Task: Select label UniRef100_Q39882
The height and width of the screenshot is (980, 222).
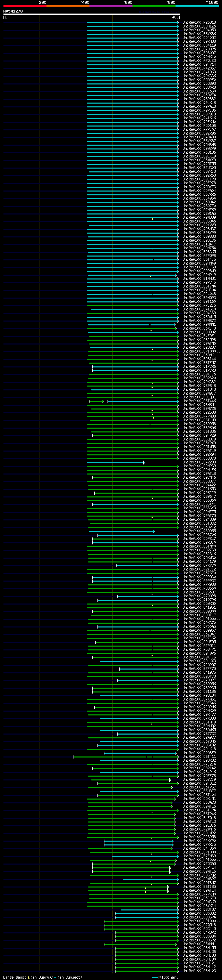Action: tap(199, 99)
